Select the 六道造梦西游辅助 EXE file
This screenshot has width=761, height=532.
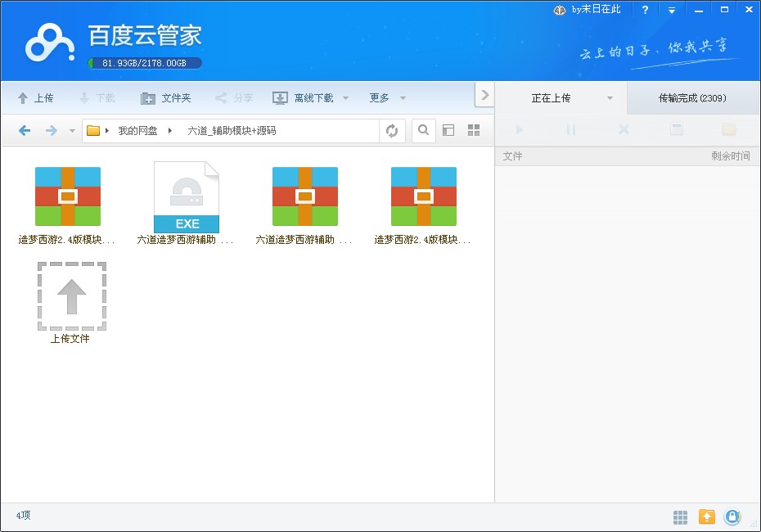(x=187, y=203)
